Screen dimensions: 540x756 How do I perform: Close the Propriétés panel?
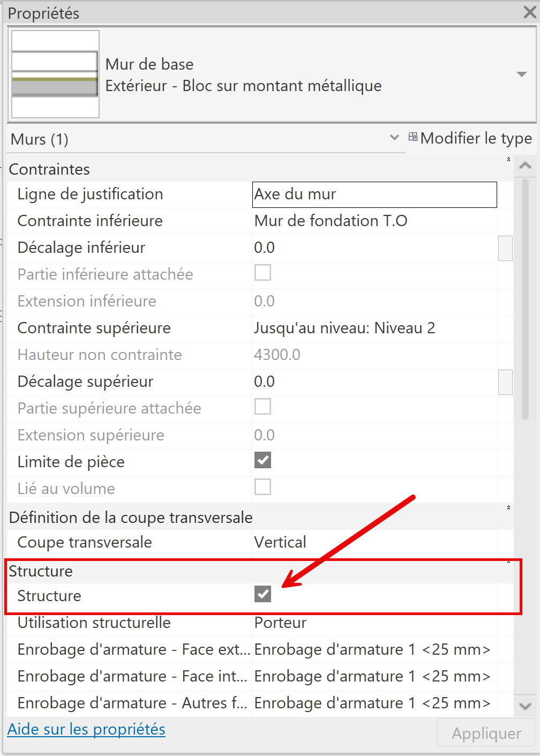529,12
